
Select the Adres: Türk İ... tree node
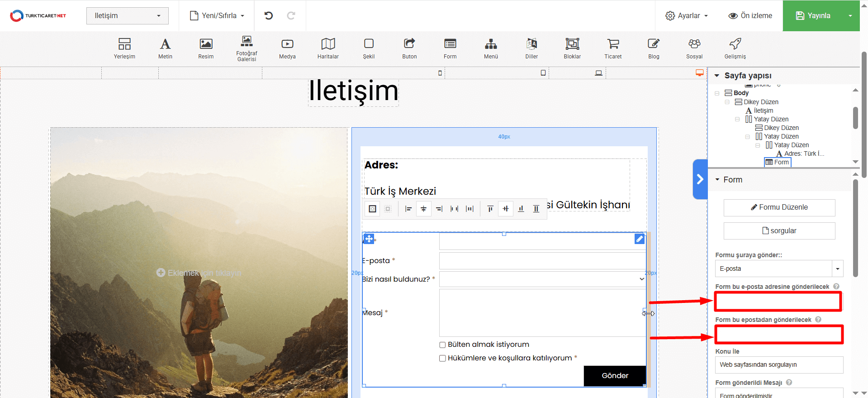[x=804, y=153]
